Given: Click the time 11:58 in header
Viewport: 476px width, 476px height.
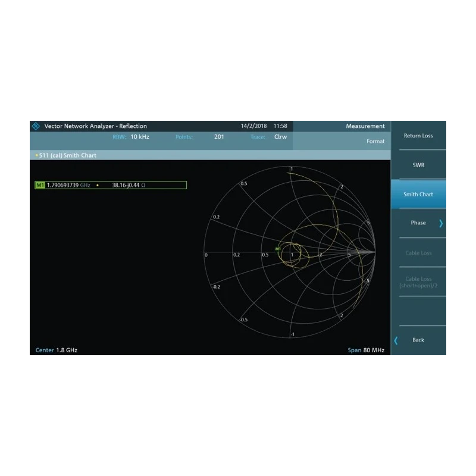Looking at the screenshot, I should coord(280,126).
